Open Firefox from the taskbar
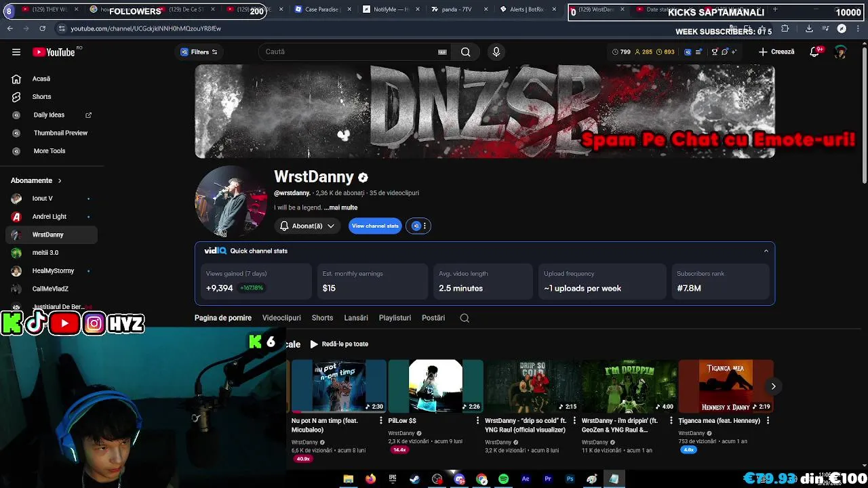Viewport: 868px width, 488px height. [370, 479]
